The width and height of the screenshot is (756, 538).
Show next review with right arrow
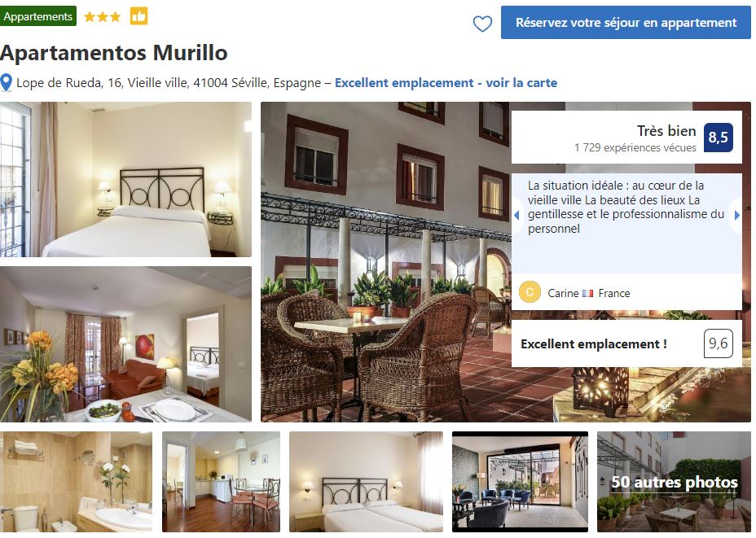pyautogui.click(x=736, y=216)
